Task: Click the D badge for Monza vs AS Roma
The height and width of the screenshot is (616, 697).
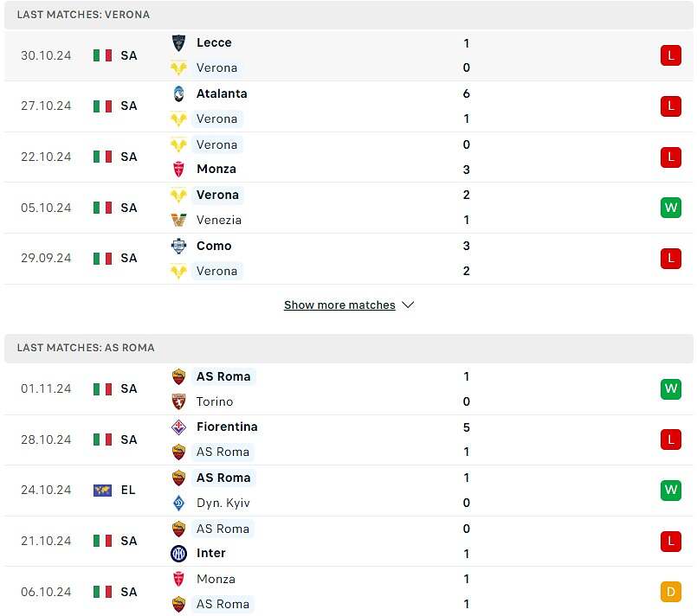Action: point(671,592)
